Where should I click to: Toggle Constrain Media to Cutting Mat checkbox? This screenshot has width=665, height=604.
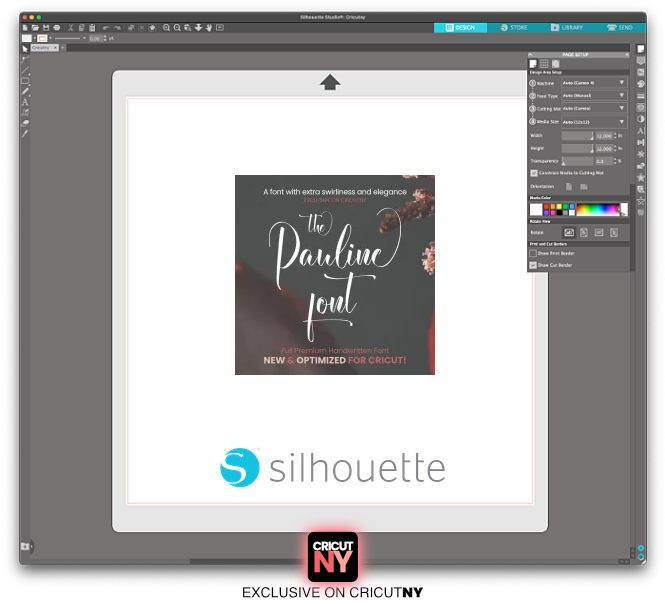pos(534,173)
